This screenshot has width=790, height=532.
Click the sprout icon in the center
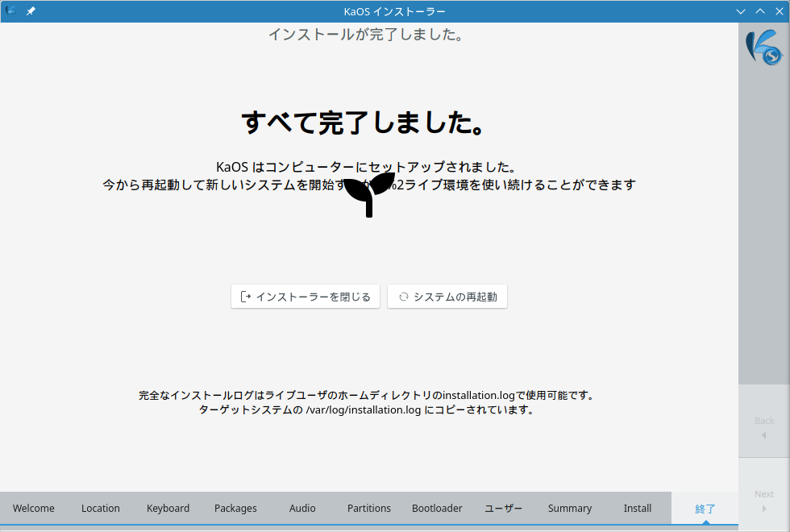(x=369, y=195)
